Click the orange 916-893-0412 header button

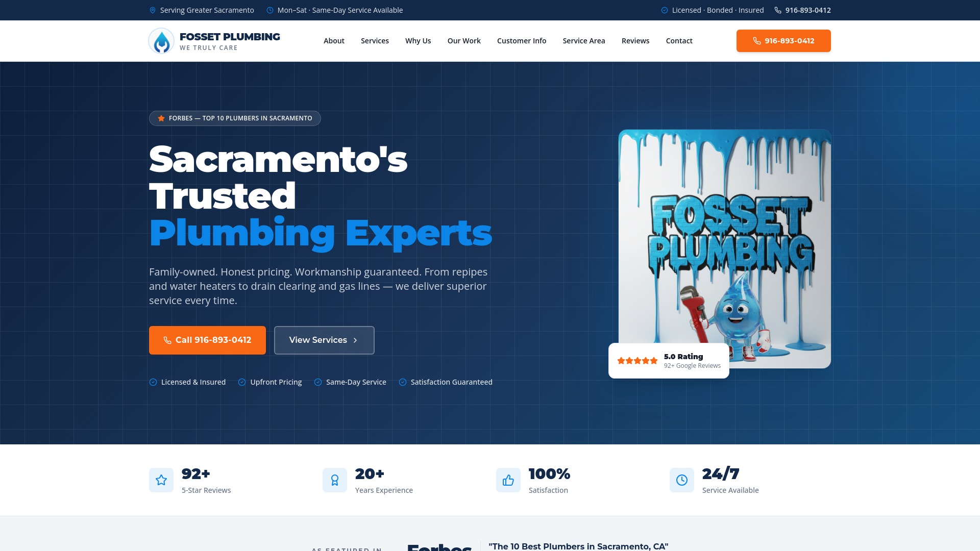click(783, 41)
